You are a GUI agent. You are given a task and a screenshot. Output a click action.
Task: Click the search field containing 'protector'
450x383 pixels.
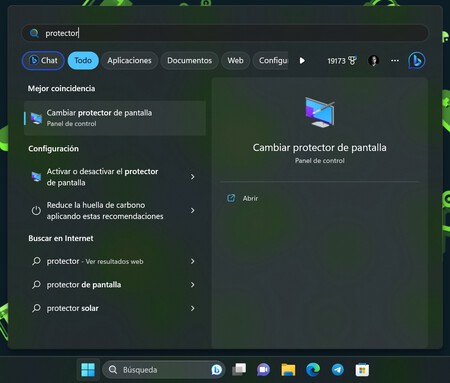225,33
